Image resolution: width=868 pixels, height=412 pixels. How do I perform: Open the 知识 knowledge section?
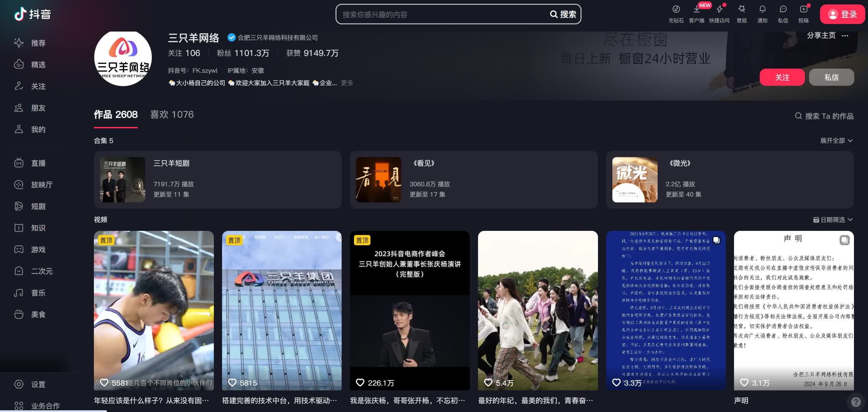pyautogui.click(x=30, y=228)
